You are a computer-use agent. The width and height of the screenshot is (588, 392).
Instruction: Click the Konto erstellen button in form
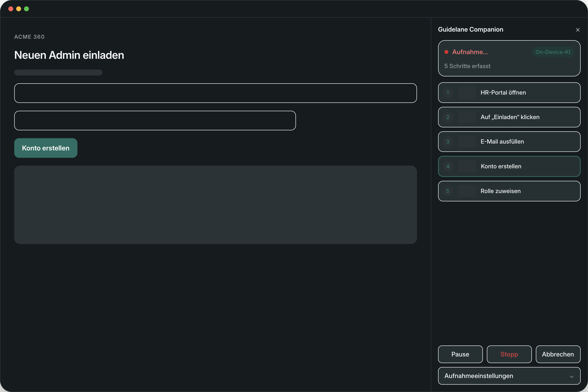pos(46,148)
